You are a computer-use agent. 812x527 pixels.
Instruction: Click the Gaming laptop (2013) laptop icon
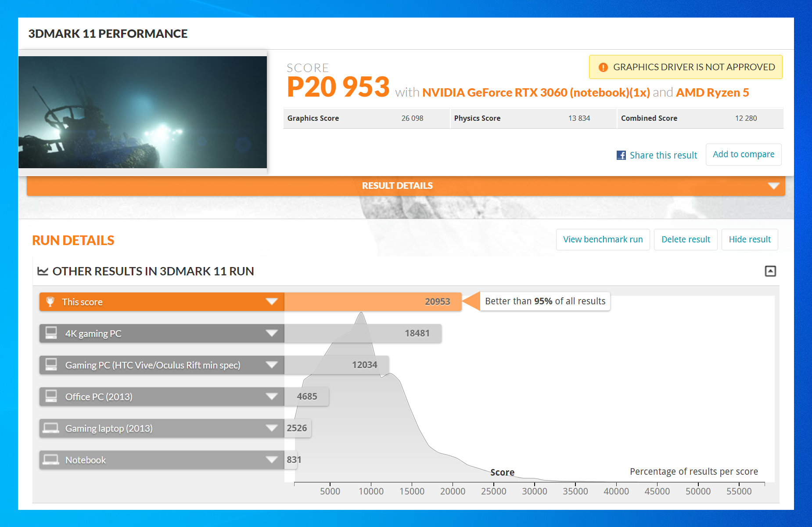51,428
